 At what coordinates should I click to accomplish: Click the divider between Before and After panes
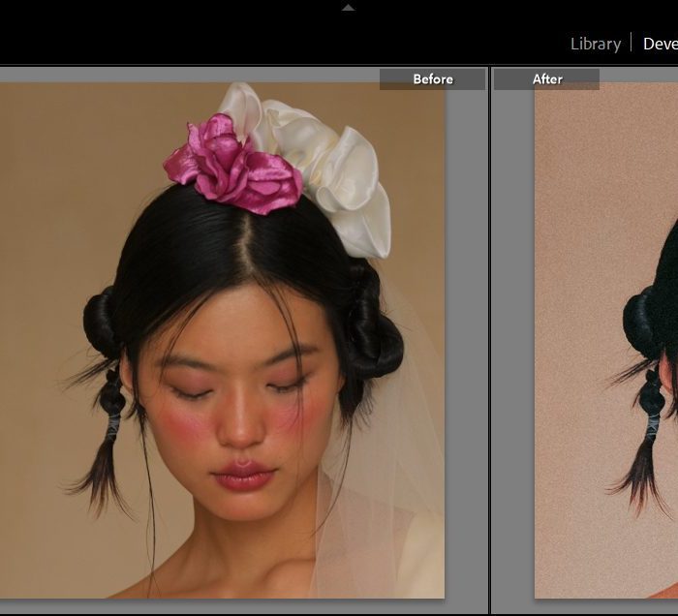490,339
